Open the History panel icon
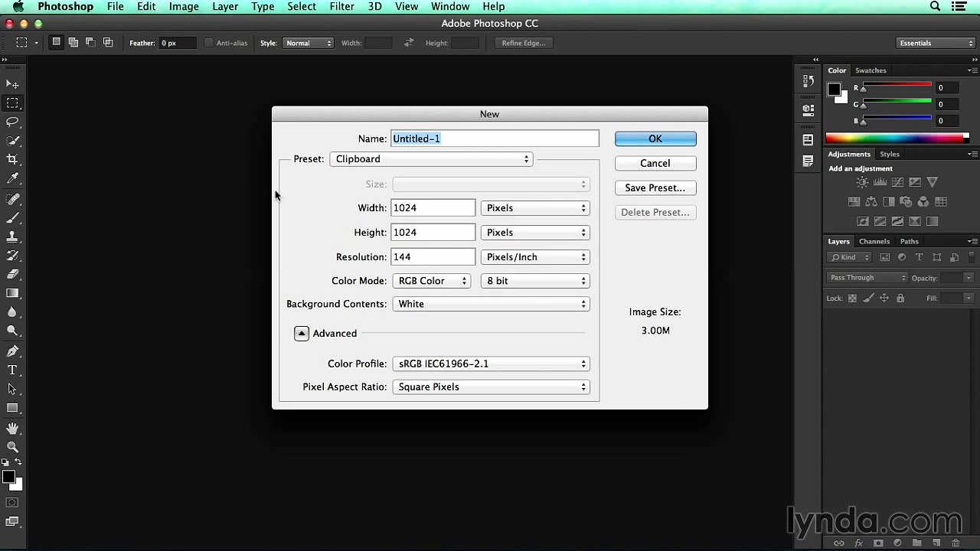Screen dimensions: 980x551 pyautogui.click(x=808, y=80)
